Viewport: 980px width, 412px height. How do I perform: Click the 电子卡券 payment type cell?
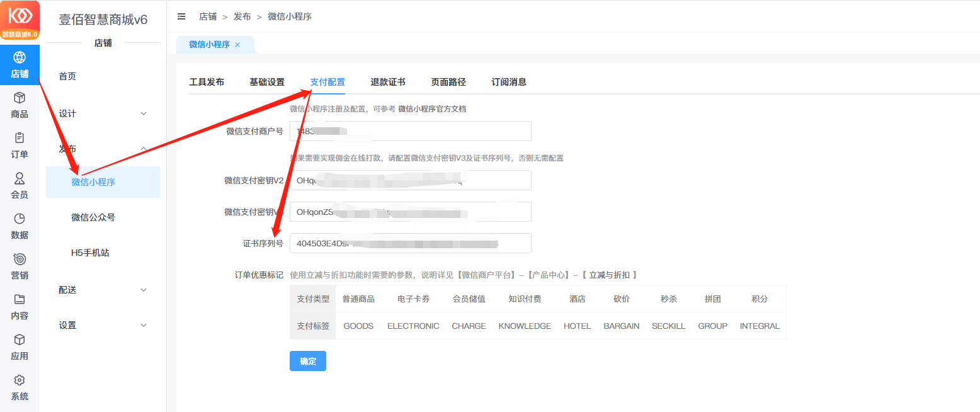tap(413, 299)
